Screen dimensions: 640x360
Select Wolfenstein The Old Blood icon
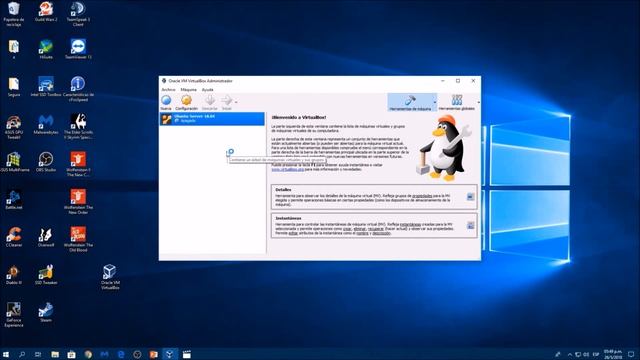tap(78, 239)
